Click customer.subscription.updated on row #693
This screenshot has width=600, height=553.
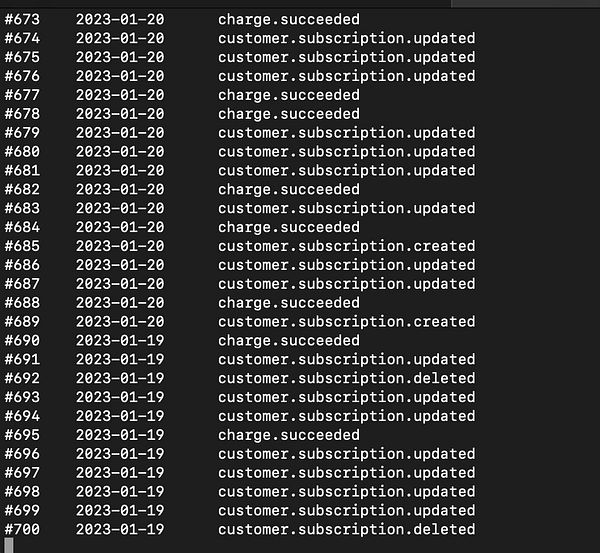346,397
